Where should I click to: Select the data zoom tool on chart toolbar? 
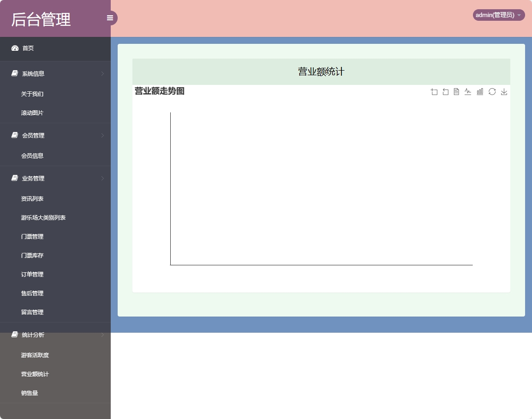(x=434, y=92)
